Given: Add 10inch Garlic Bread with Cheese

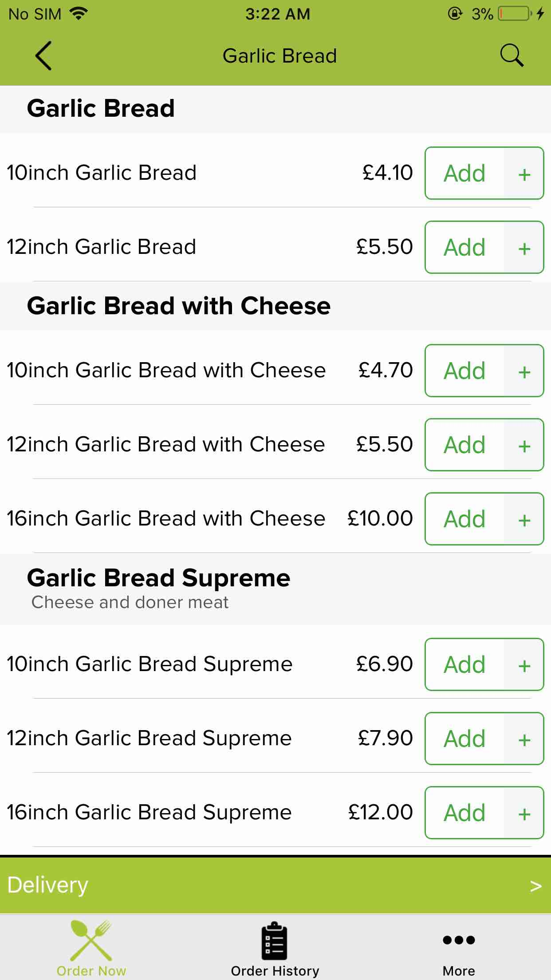Looking at the screenshot, I should pyautogui.click(x=464, y=371).
